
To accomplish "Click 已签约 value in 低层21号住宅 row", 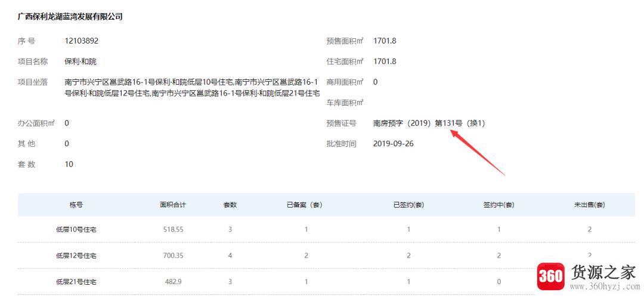I will [x=408, y=282].
